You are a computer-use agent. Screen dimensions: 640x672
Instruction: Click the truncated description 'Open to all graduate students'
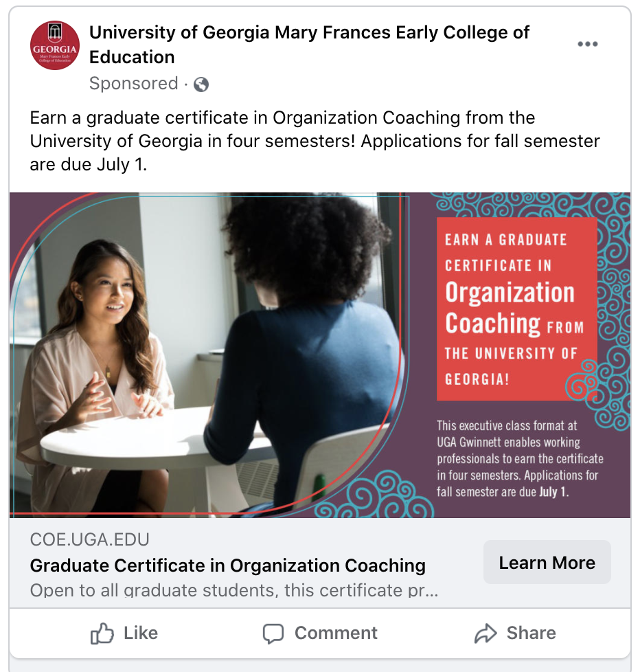click(x=233, y=590)
